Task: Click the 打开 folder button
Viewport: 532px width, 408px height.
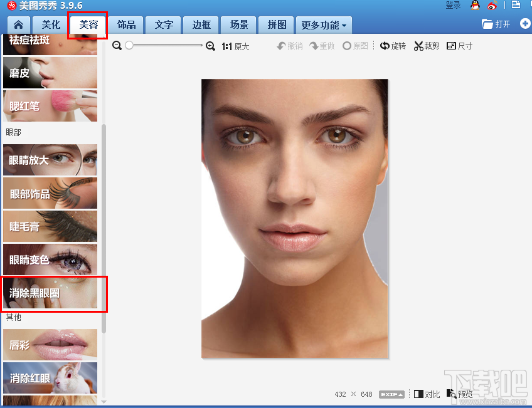Action: coord(496,24)
